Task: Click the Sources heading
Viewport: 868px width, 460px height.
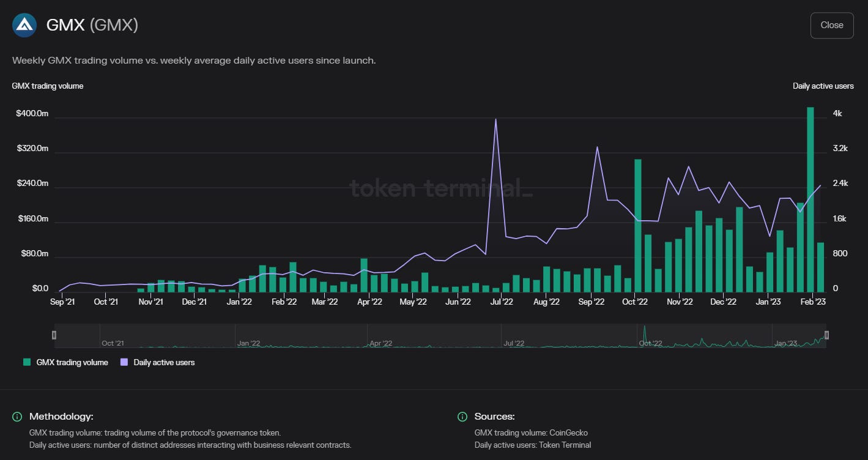Action: 494,417
